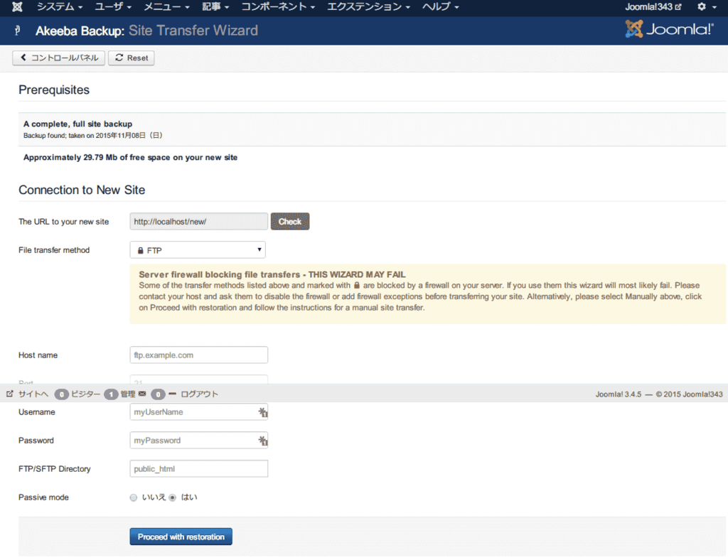Click the 'Backup found; taken on' date text
This screenshot has height=560, width=728.
pos(93,136)
